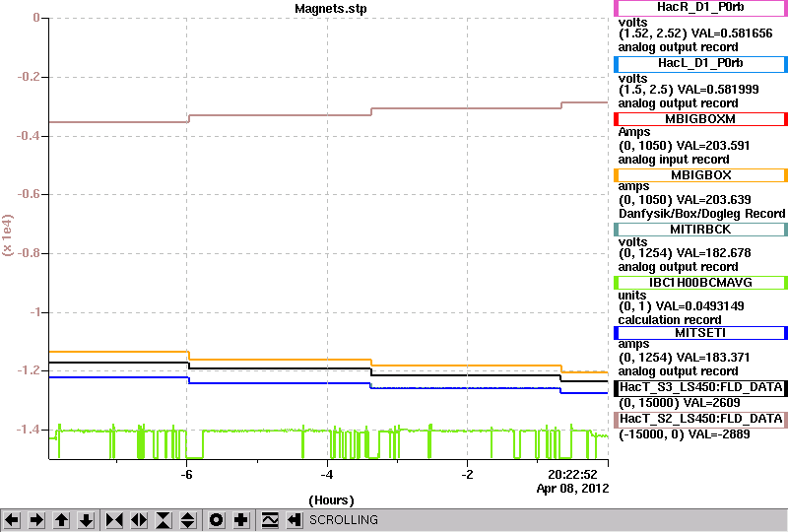788x532 pixels.
Task: Select the HacL_D1_P0rb curve label
Action: coord(700,64)
